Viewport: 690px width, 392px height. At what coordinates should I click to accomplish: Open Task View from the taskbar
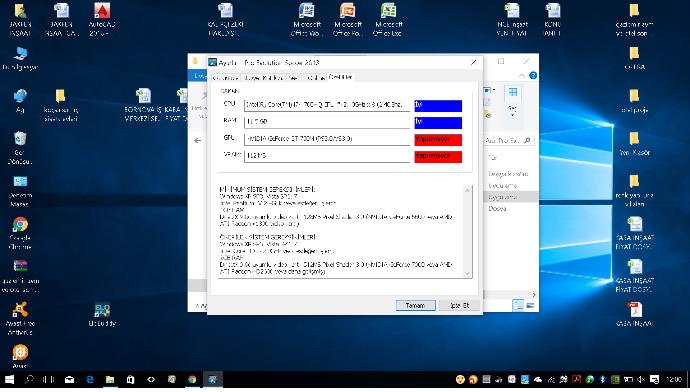point(49,379)
